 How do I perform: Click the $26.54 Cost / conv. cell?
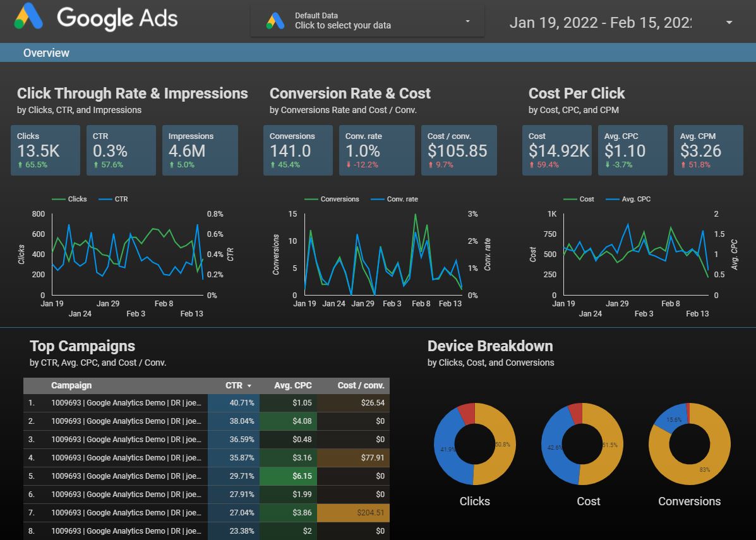point(354,402)
